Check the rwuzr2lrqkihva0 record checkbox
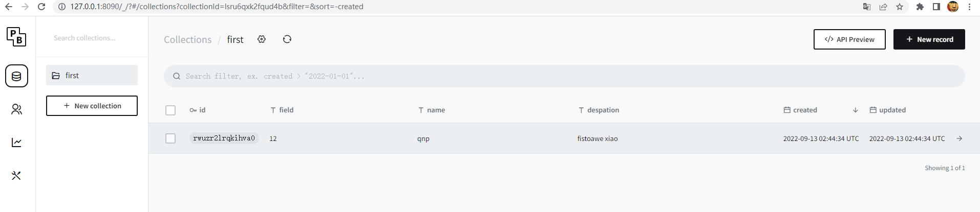The height and width of the screenshot is (212, 980). tap(171, 138)
